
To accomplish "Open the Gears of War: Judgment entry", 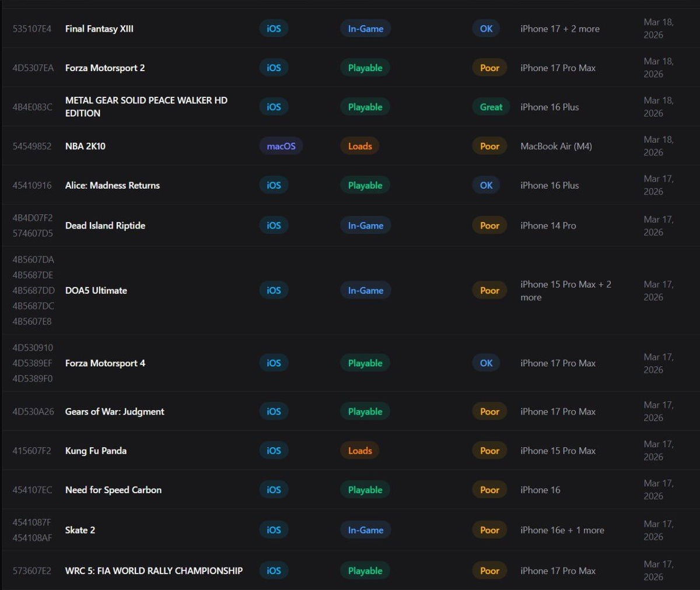I will [115, 412].
